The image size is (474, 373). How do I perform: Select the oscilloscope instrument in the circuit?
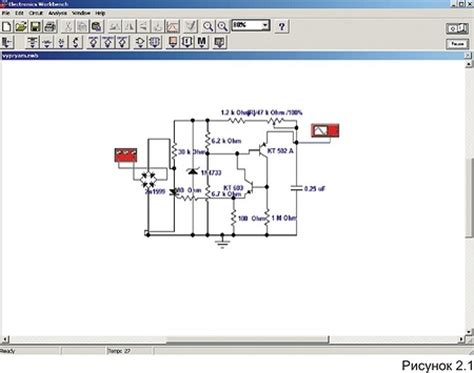pos(325,130)
